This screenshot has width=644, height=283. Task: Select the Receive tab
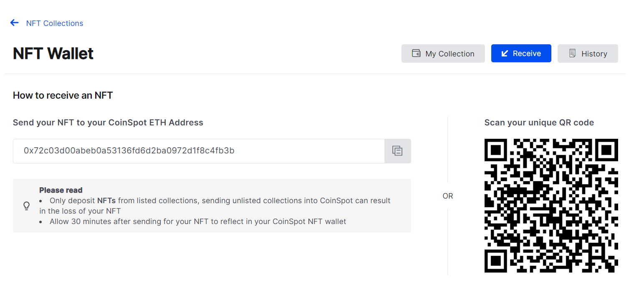click(521, 54)
